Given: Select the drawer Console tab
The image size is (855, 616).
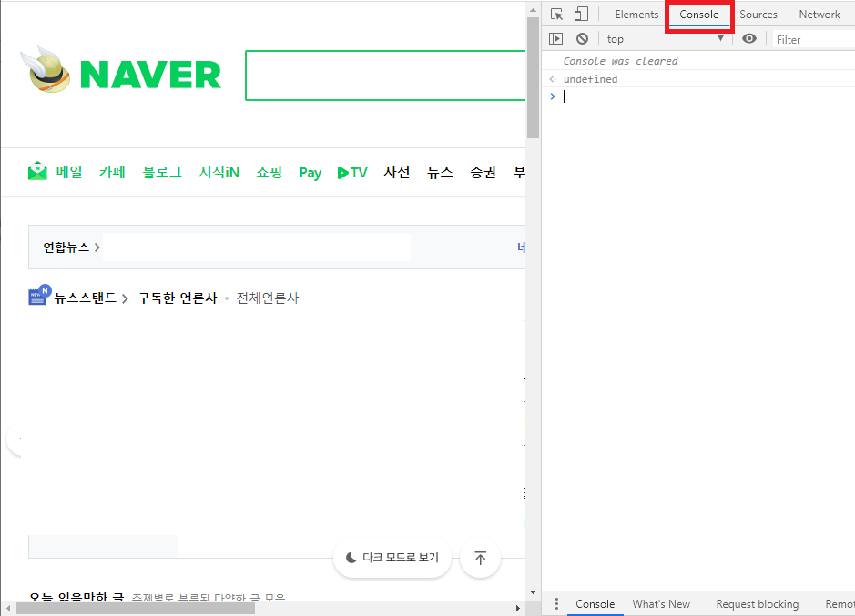Looking at the screenshot, I should (x=595, y=604).
